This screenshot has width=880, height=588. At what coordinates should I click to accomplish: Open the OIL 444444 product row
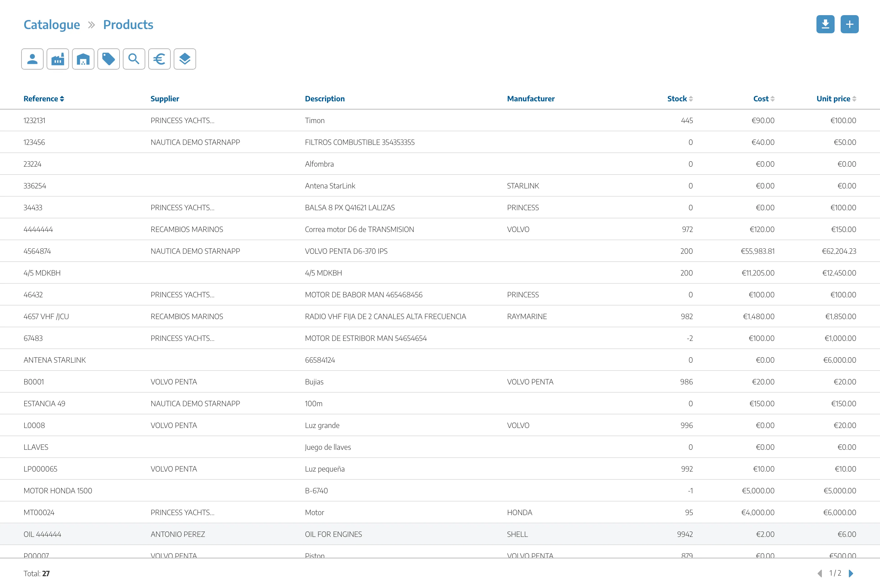tap(42, 534)
